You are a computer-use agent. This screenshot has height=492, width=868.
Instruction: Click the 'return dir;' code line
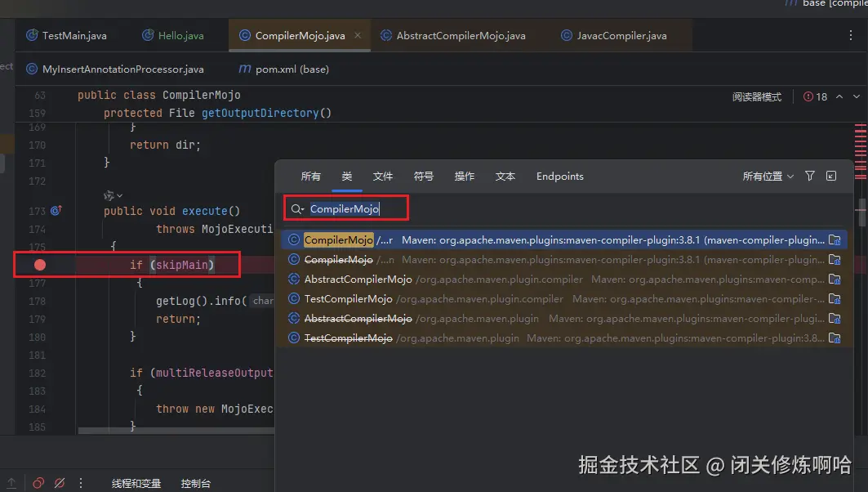coord(165,145)
